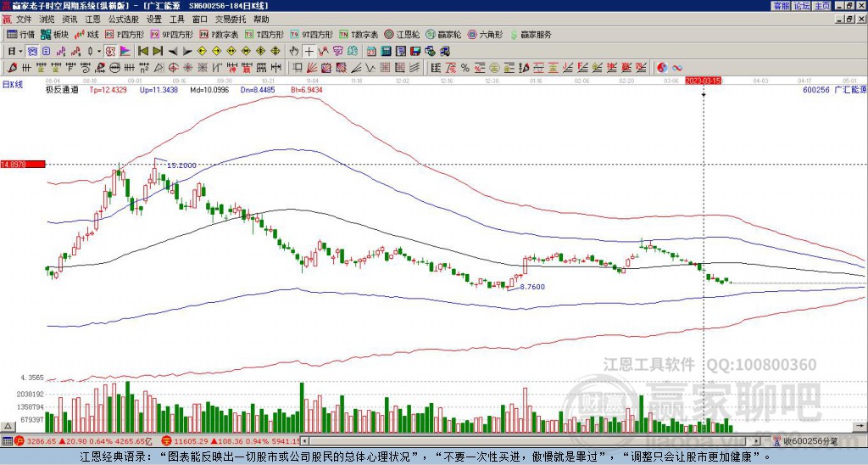Open the 行情 quotes view
This screenshot has width=868, height=465.
coord(20,34)
